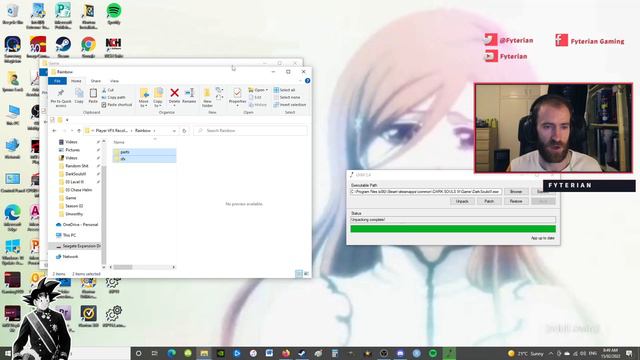Open the Windows Start menu
This screenshot has height=360, width=640.
pos(7,353)
